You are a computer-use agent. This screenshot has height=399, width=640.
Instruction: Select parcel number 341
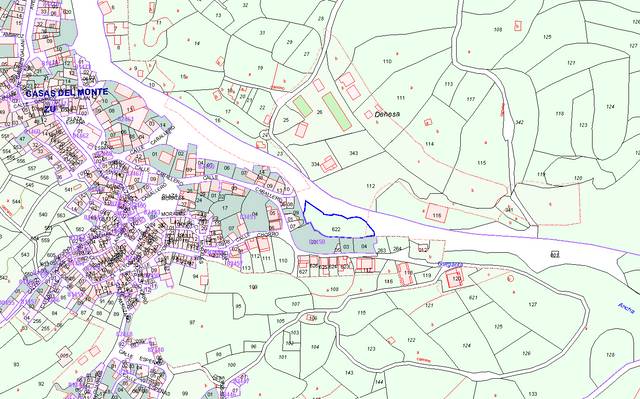(509, 210)
